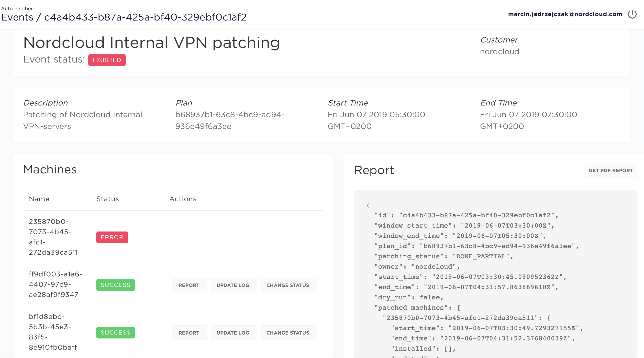Click the Auto Patcher app label

(x=17, y=9)
